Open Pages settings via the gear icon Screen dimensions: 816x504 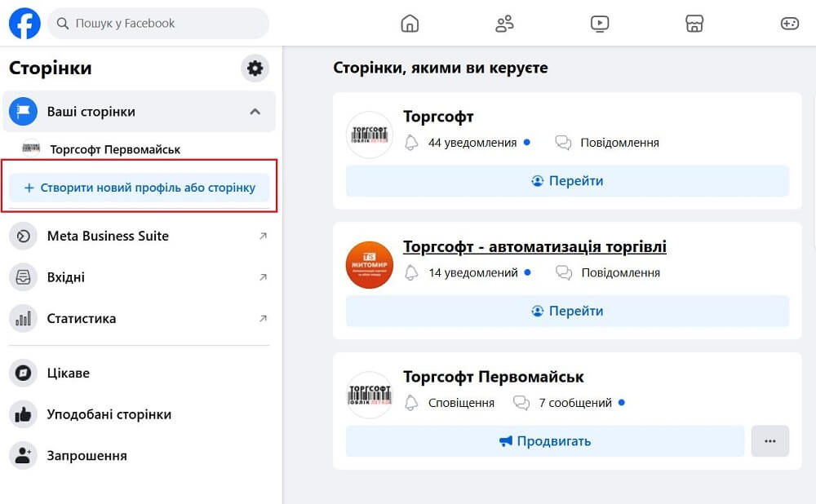[255, 68]
